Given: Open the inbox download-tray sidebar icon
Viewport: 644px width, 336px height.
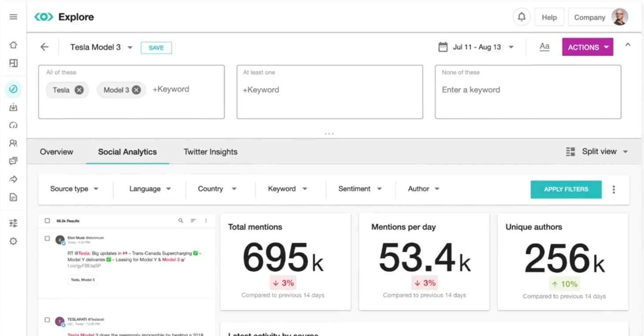Looking at the screenshot, I should coord(13,107).
